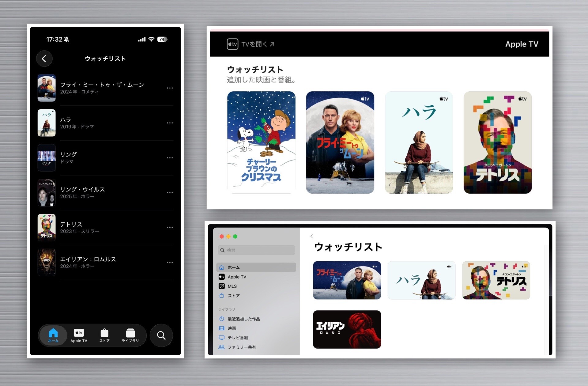Expand options for エイリアン：ロムルス row
Viewport: 588px width, 386px height.
point(170,263)
